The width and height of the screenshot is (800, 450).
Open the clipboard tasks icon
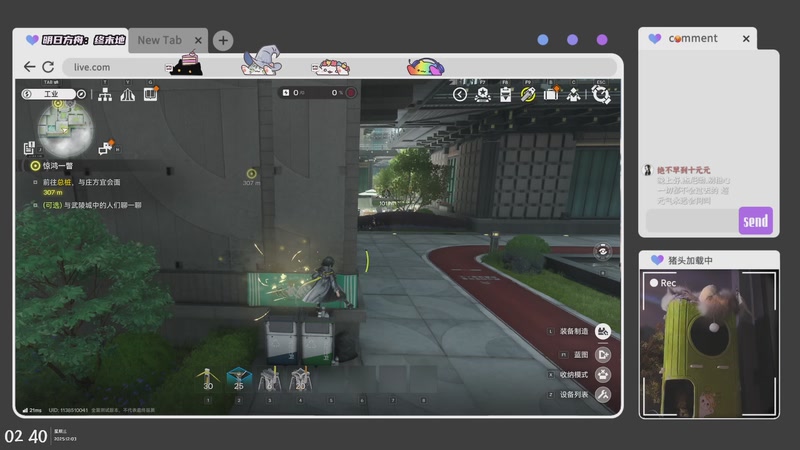pyautogui.click(x=506, y=94)
